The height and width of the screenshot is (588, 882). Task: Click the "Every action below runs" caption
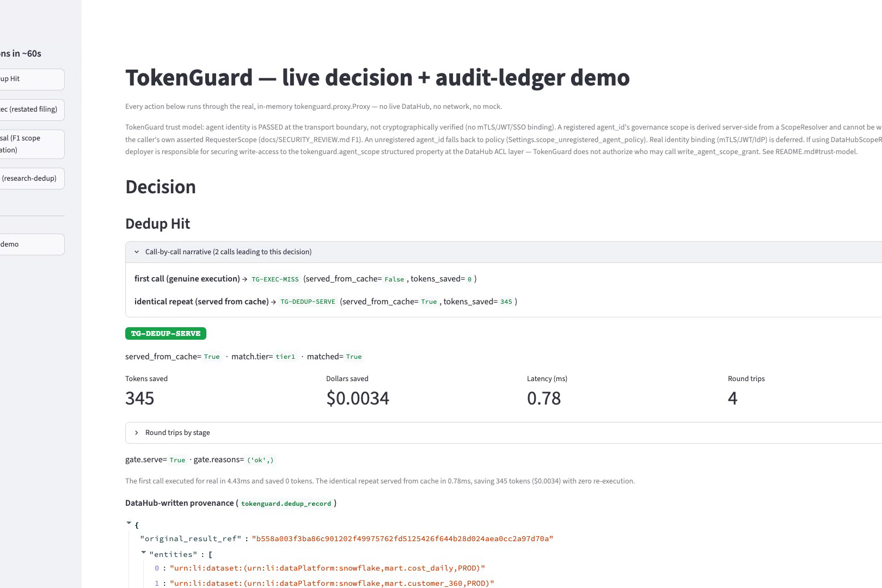pyautogui.click(x=314, y=107)
